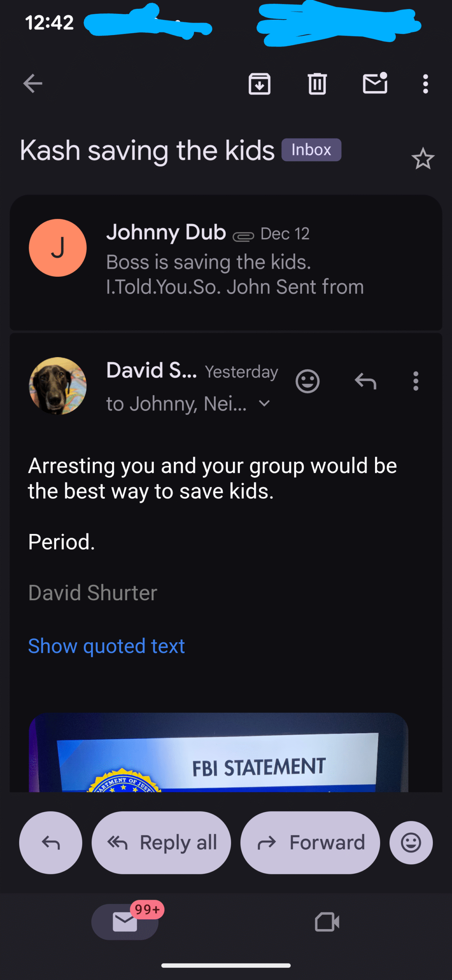
Task: Tap the back arrow icon
Action: pyautogui.click(x=33, y=83)
